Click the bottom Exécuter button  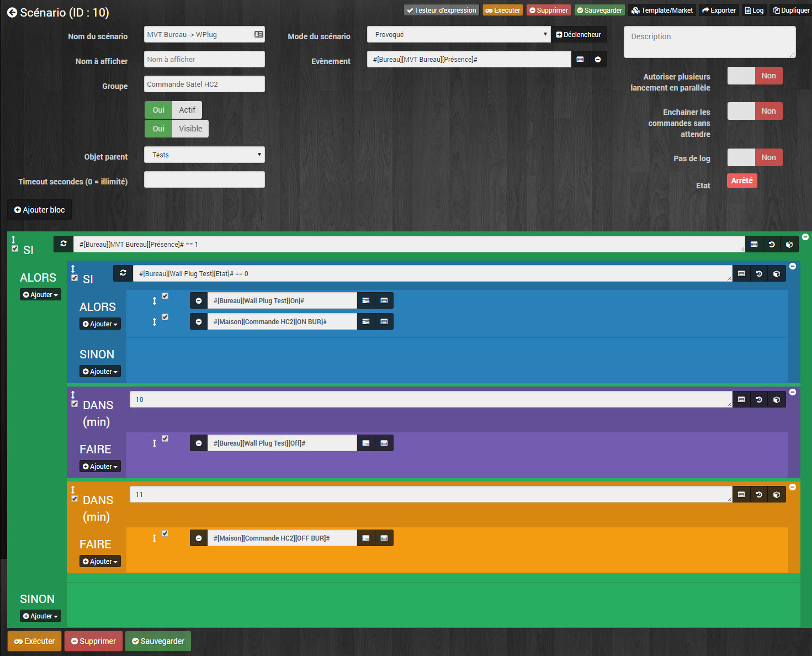tap(34, 641)
